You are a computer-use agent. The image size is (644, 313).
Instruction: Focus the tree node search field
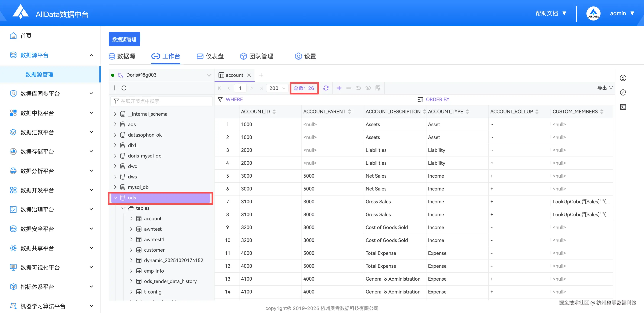161,101
